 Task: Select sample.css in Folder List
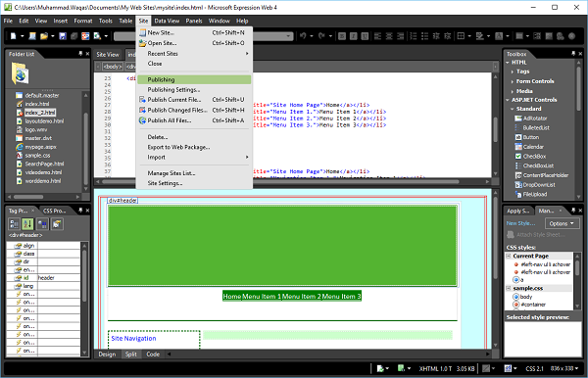pos(37,155)
